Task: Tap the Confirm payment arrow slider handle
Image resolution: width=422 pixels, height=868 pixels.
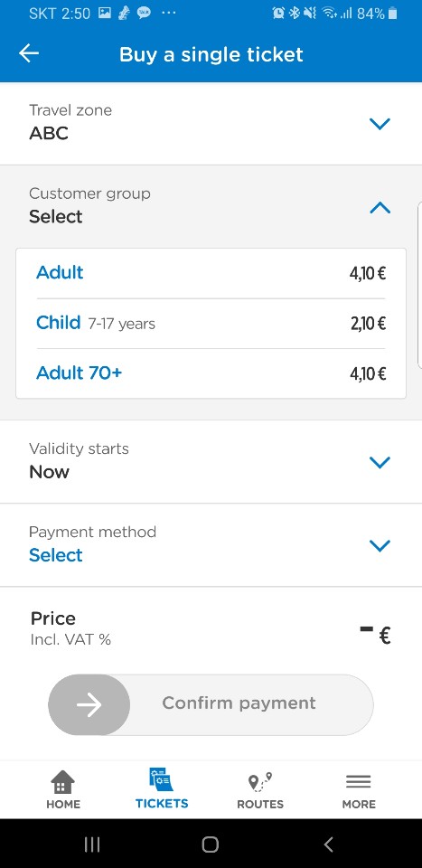Action: click(x=89, y=704)
